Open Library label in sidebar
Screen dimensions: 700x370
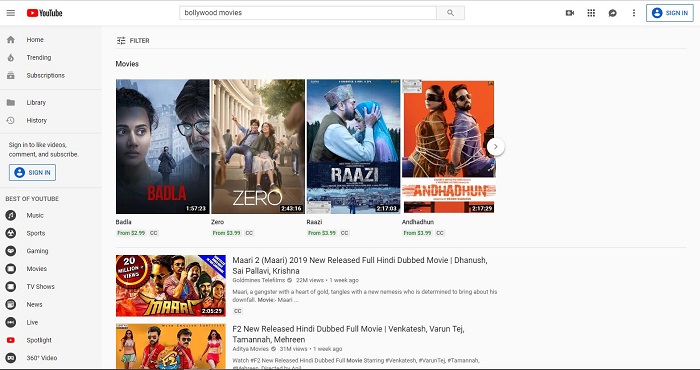coord(36,103)
